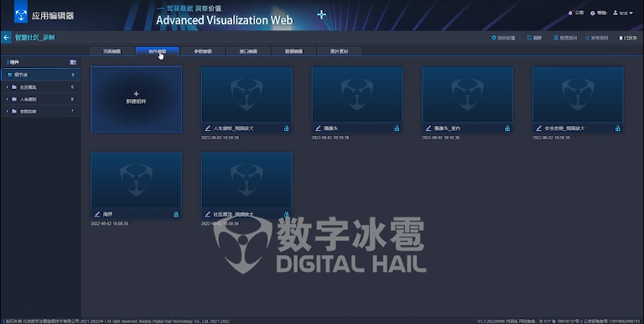This screenshot has width=644, height=324.
Task: Open the 人车感知_视频放大 component thumbnail
Action: click(x=247, y=95)
